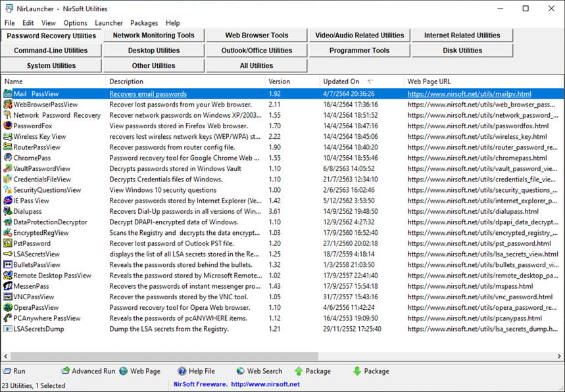Click the scrollbar left arrow
The height and width of the screenshot is (392, 565).
5,356
